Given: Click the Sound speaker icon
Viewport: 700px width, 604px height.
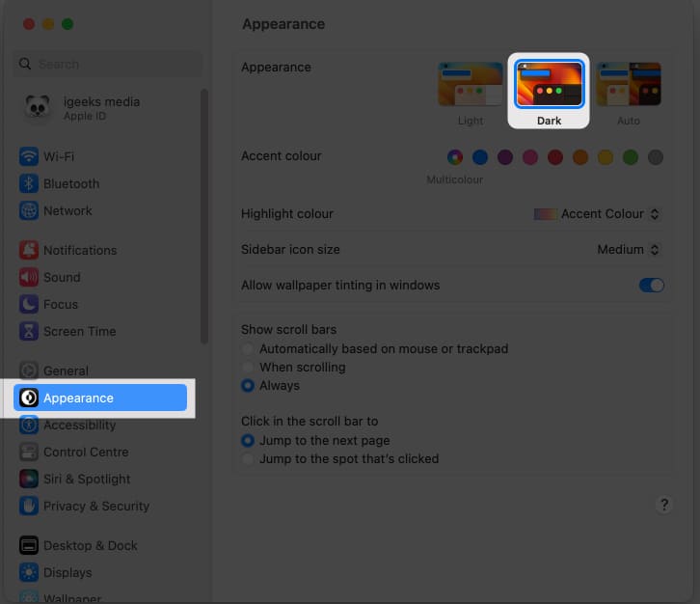Looking at the screenshot, I should 29,277.
